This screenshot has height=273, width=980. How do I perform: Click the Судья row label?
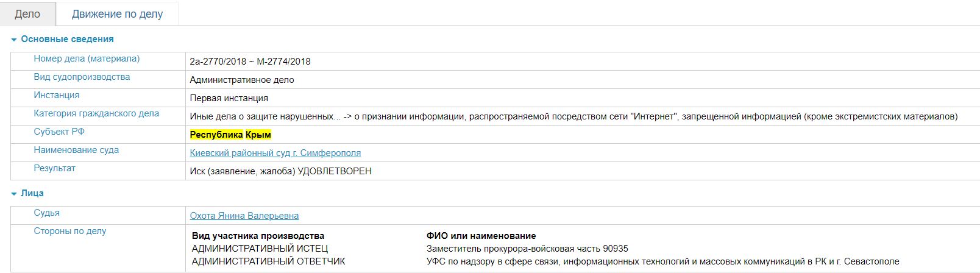click(47, 213)
